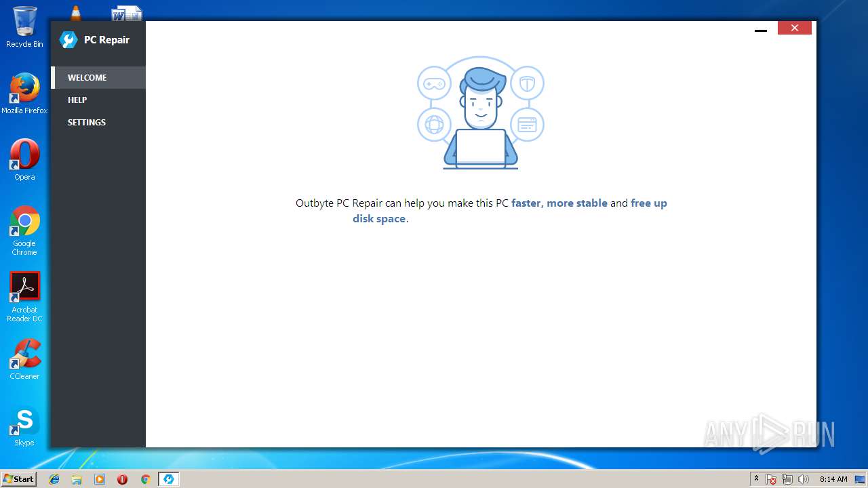Select the Acrobat Reader DC desktop shortcut
Viewport: 868px width, 488px height.
pyautogui.click(x=24, y=297)
